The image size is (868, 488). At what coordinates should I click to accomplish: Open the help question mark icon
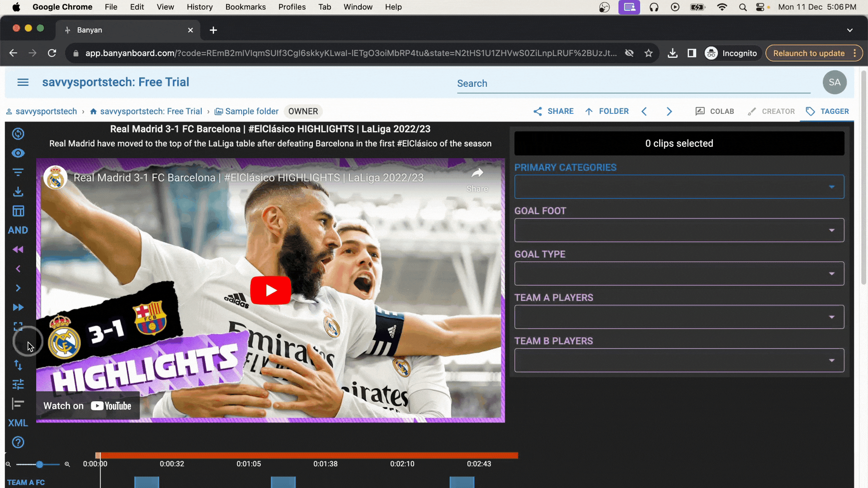(x=18, y=442)
